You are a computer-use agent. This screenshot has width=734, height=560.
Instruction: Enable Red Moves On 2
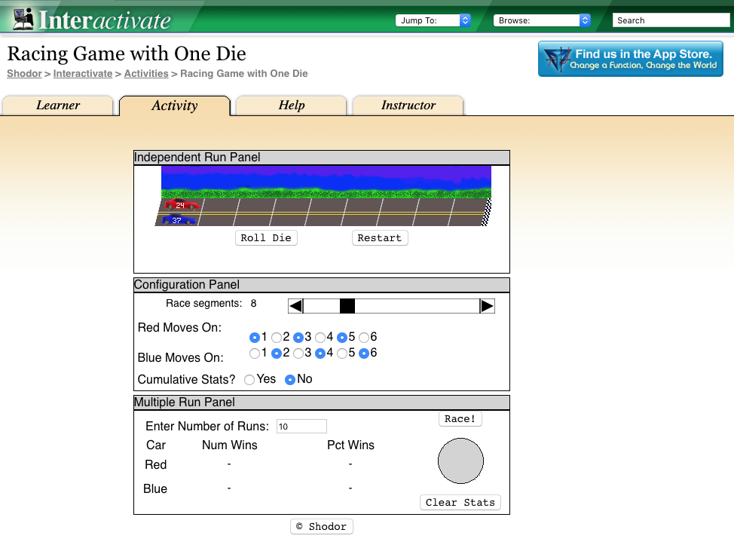(277, 338)
